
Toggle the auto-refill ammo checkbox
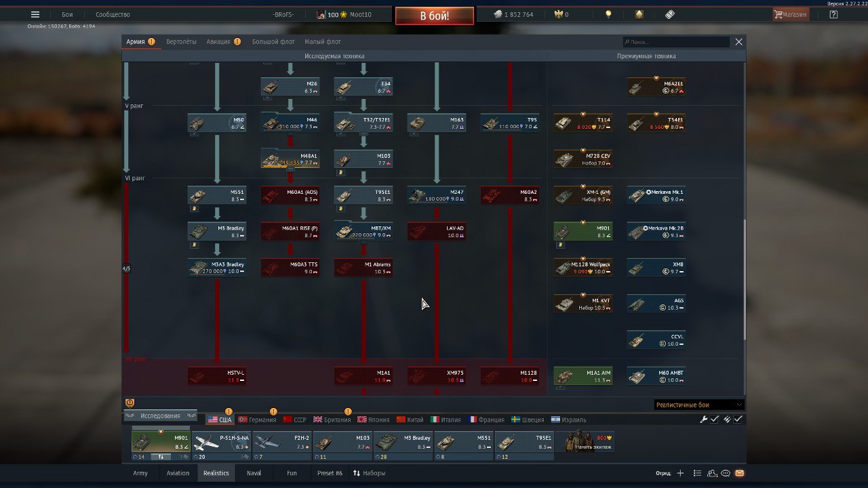coord(738,420)
